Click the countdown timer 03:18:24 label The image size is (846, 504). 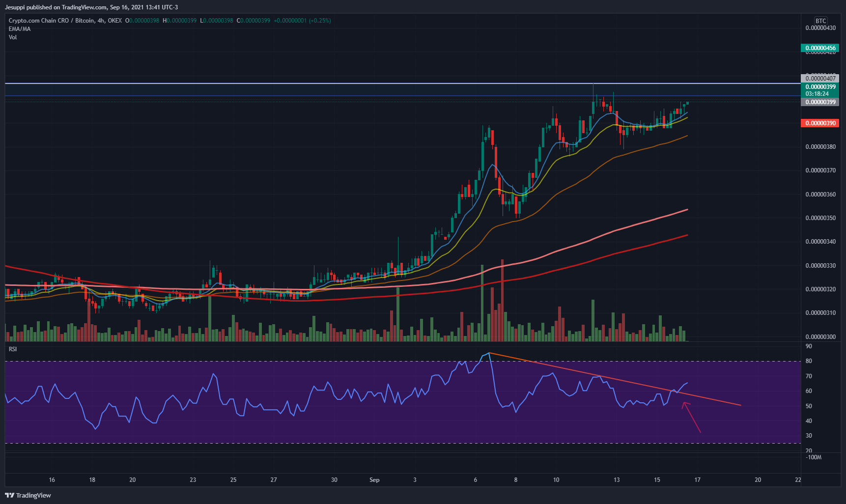click(817, 94)
